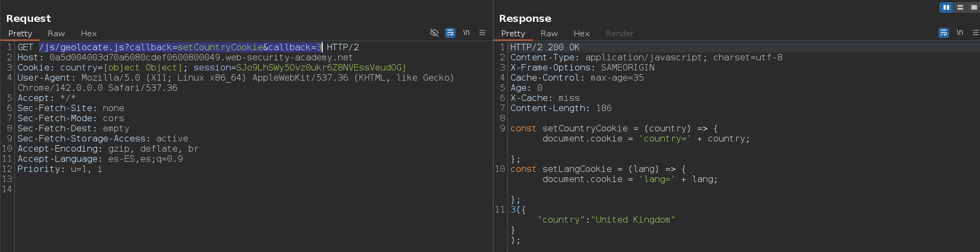Open the Raw tab in Request panel
The width and height of the screenshot is (980, 252).
point(56,34)
